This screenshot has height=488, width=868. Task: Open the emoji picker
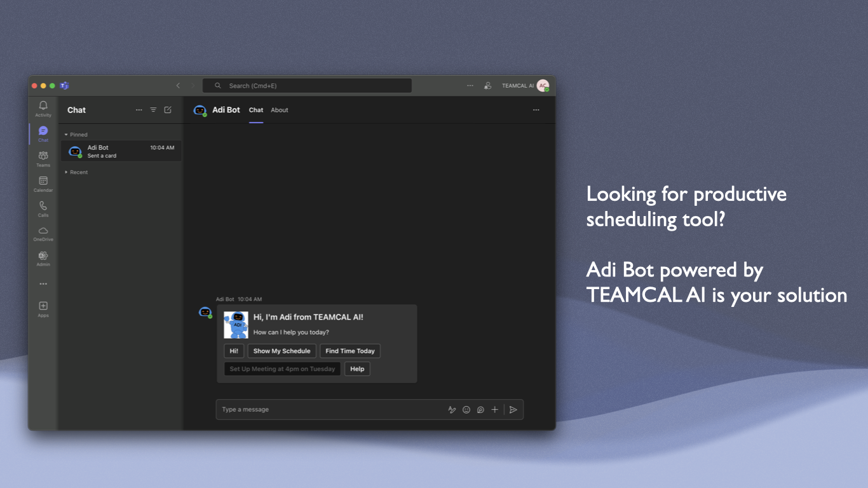pos(466,410)
